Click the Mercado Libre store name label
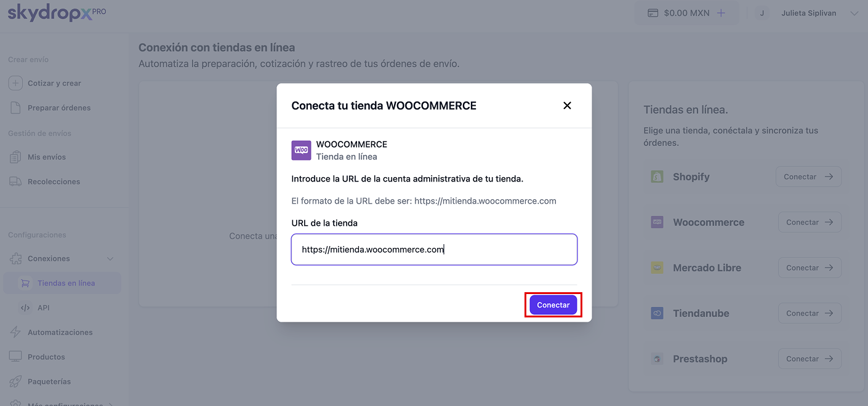 pyautogui.click(x=707, y=268)
